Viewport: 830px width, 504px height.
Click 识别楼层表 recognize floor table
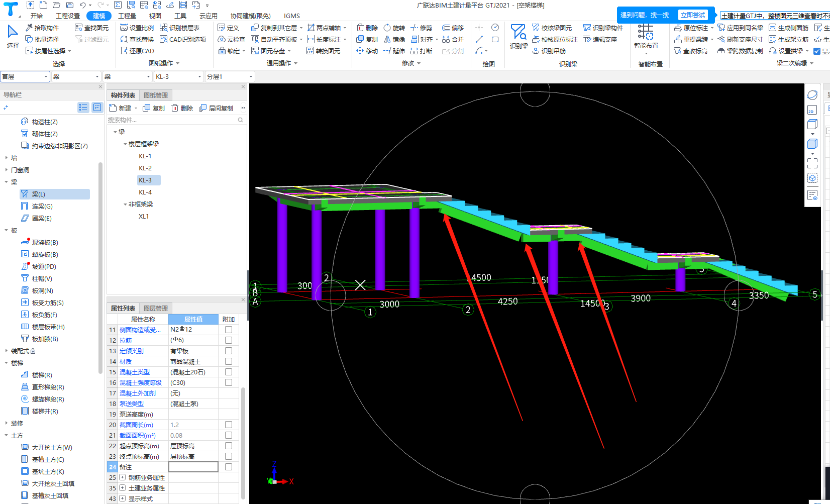pos(179,28)
